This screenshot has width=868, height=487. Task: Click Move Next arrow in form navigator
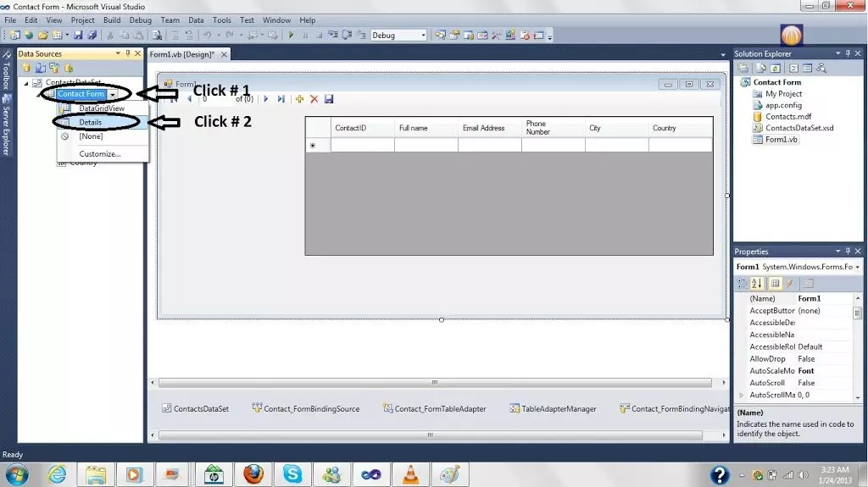[265, 99]
